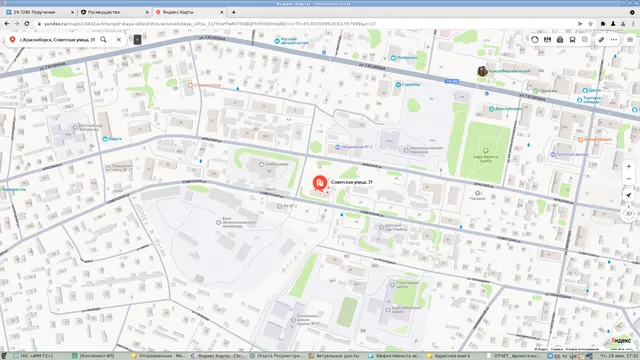Viewport: 640px width, 360px height.
Task: Open the hamburger main menu of Yandex Maps
Action: pyautogui.click(x=630, y=40)
